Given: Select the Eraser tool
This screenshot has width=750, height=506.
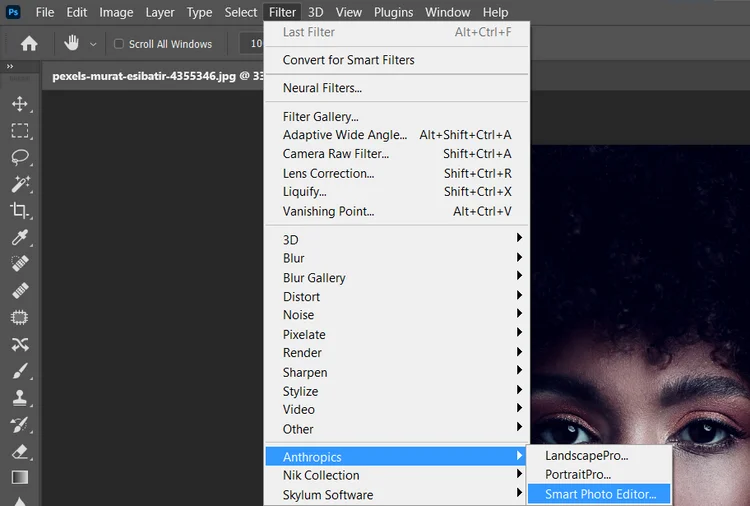Looking at the screenshot, I should (19, 451).
